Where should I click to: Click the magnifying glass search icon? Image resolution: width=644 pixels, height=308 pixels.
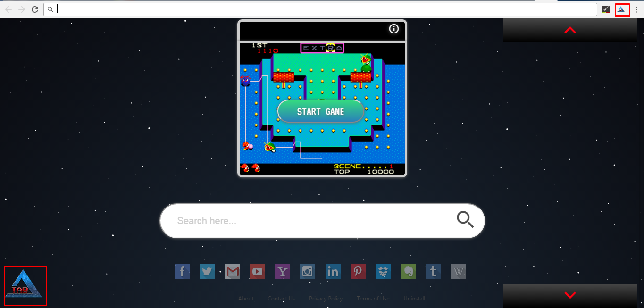click(x=465, y=220)
